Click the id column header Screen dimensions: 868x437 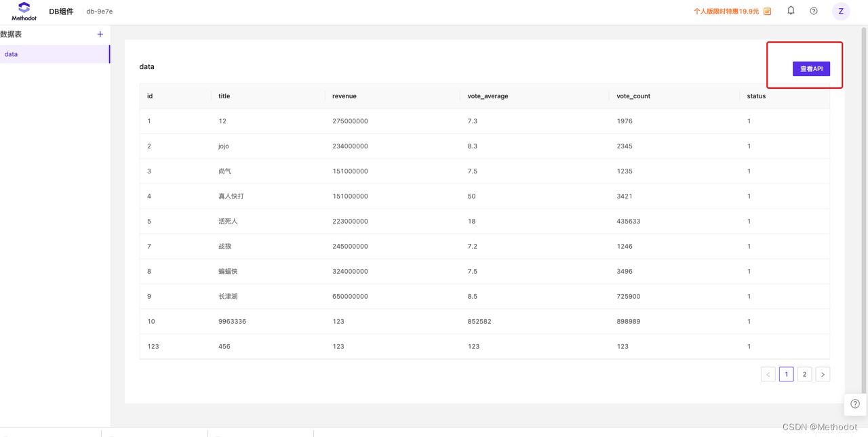click(150, 96)
